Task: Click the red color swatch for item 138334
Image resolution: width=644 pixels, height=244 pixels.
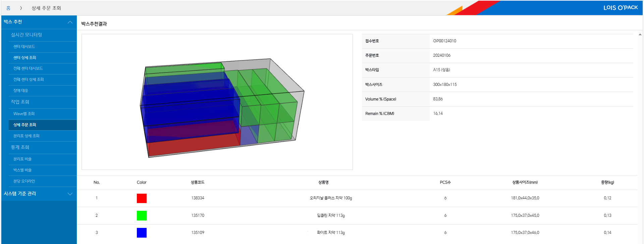Action: (142, 198)
